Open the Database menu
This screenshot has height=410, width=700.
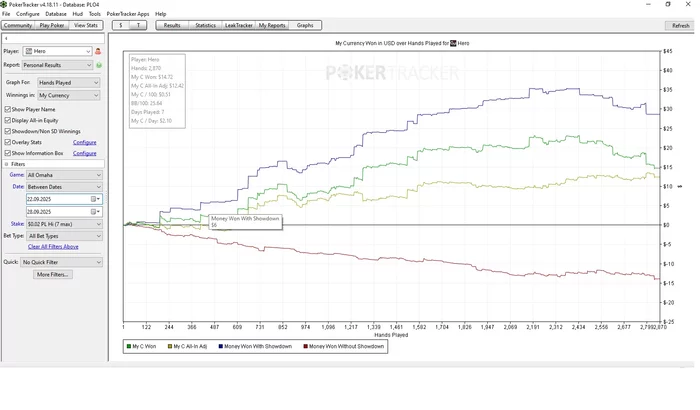56,14
